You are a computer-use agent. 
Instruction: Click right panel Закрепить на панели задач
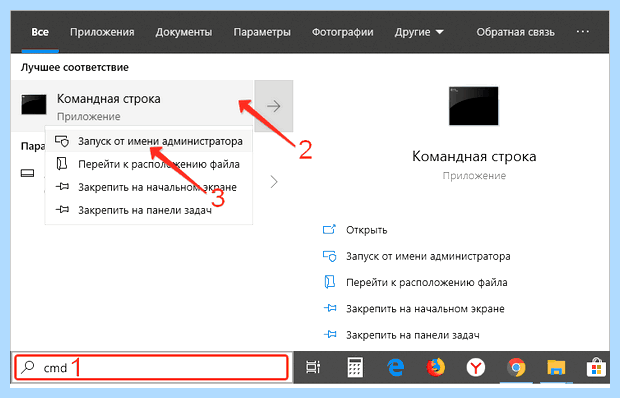[x=413, y=335]
